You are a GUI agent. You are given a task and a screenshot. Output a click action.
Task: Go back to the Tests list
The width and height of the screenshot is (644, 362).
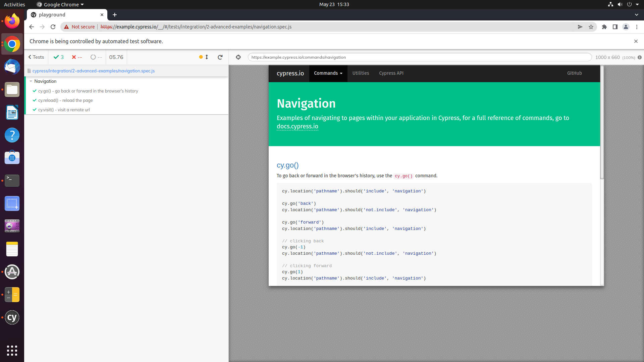(x=36, y=57)
